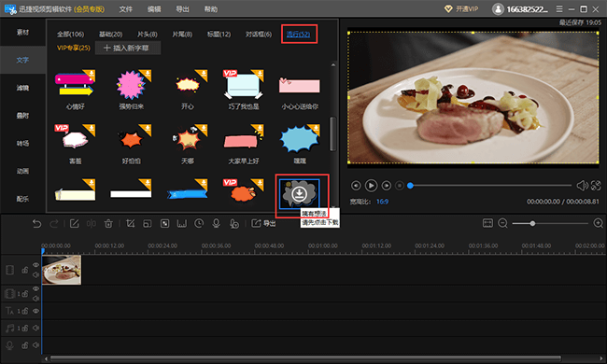This screenshot has width=607, height=364.
Task: Step to next frame in preview
Action: click(x=386, y=186)
